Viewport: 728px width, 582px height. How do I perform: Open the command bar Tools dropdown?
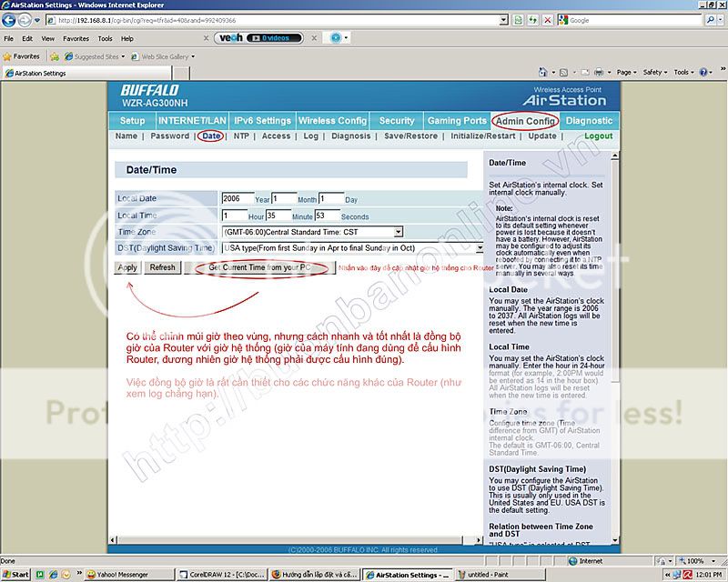[684, 73]
